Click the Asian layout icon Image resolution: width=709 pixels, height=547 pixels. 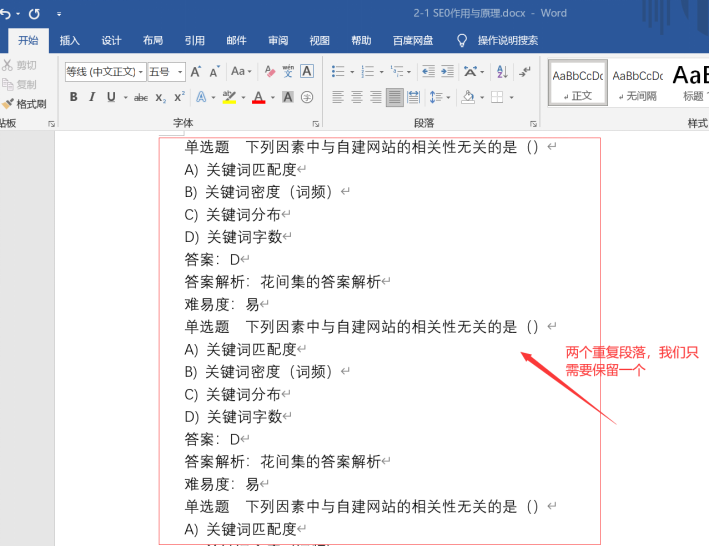click(470, 71)
